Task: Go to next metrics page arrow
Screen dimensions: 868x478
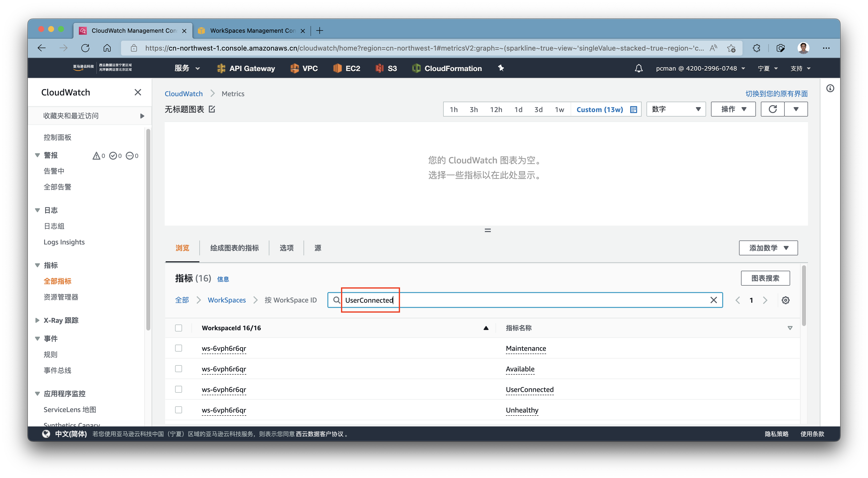Action: (765, 300)
